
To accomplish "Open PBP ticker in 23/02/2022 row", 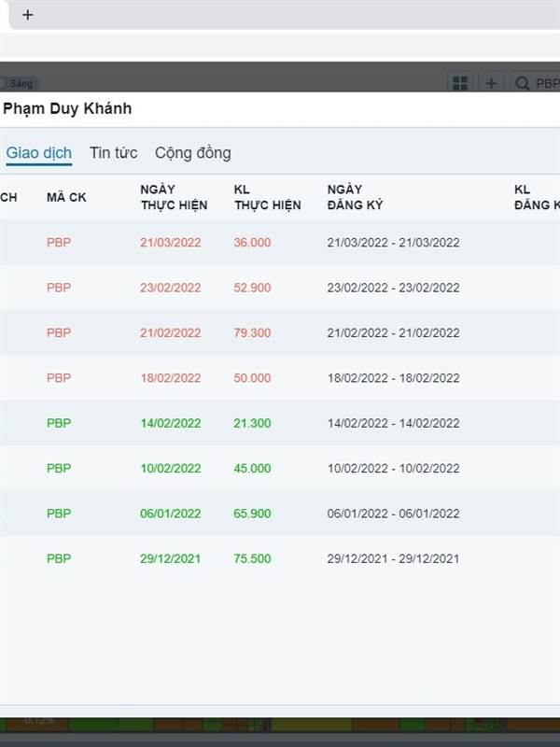I will pos(59,288).
